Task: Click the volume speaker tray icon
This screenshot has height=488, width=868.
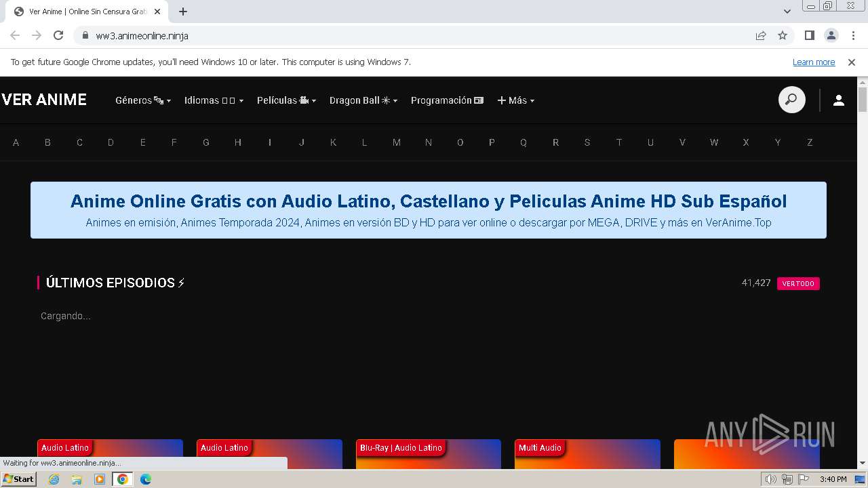Action: click(x=770, y=479)
